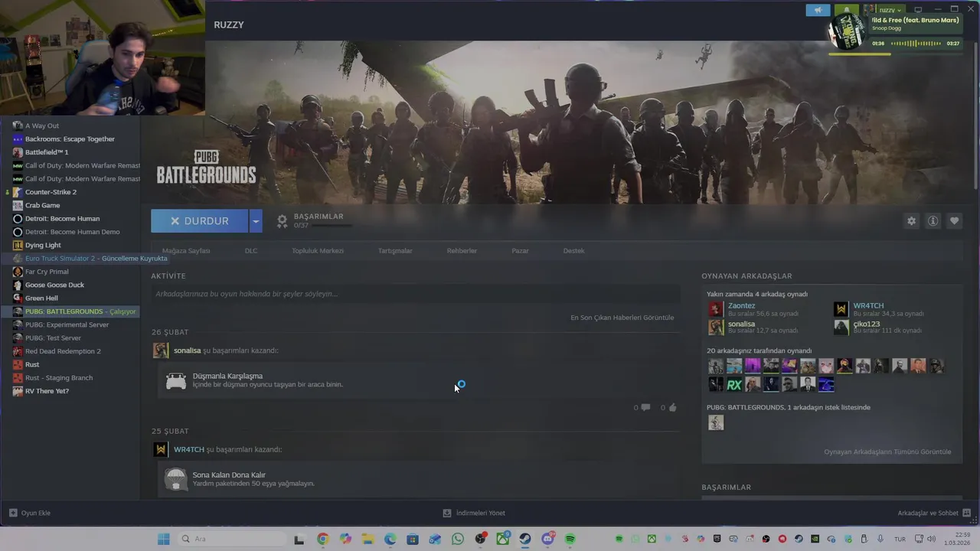Open the Mağaza Sayfası tab
The image size is (980, 551).
(x=186, y=251)
